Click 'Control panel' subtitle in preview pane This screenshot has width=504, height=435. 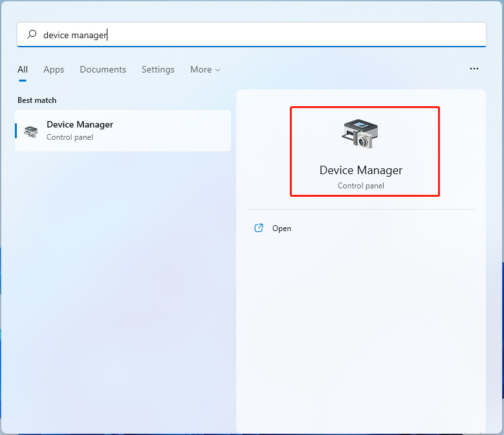(x=360, y=186)
